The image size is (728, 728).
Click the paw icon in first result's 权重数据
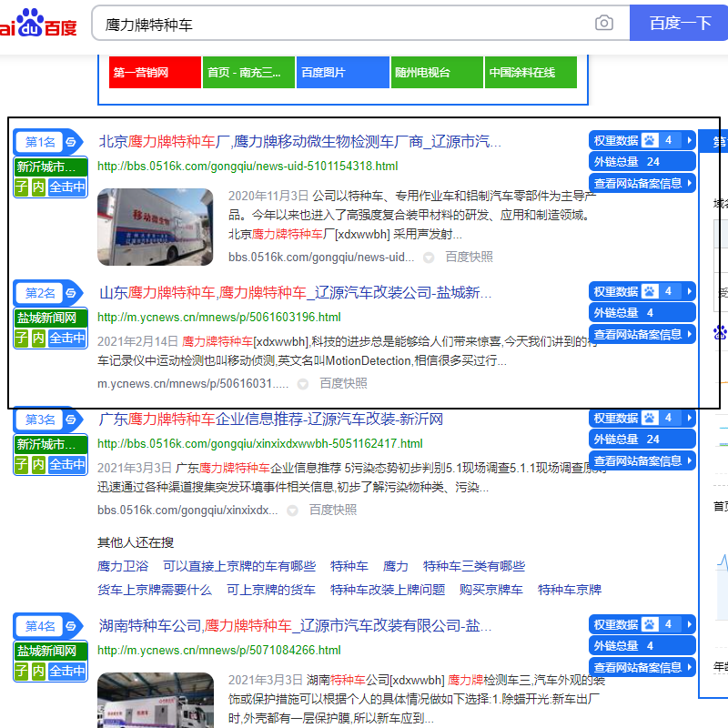coord(650,140)
